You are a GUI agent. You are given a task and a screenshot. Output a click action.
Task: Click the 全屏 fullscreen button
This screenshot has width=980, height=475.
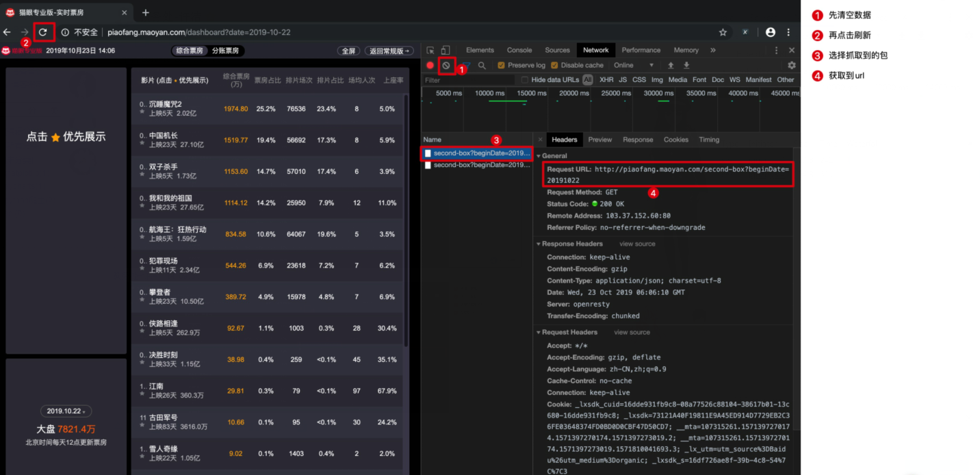(348, 51)
